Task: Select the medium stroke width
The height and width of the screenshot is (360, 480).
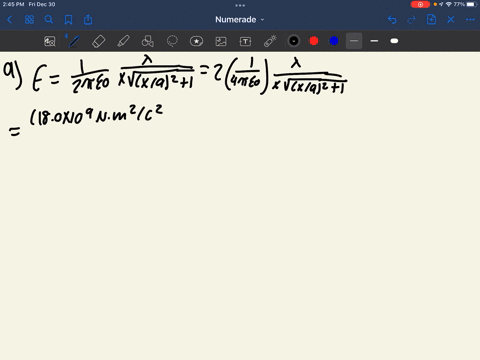Action: point(374,41)
